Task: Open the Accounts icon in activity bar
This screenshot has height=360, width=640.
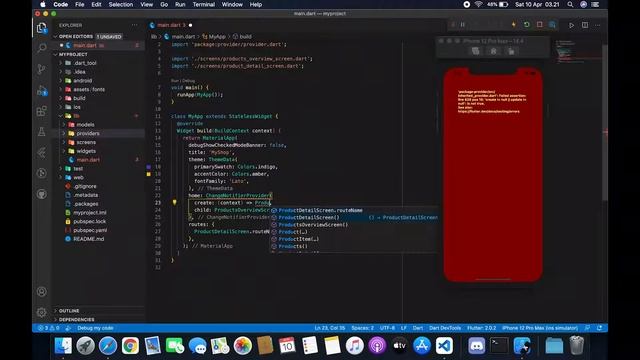Action: (42, 291)
